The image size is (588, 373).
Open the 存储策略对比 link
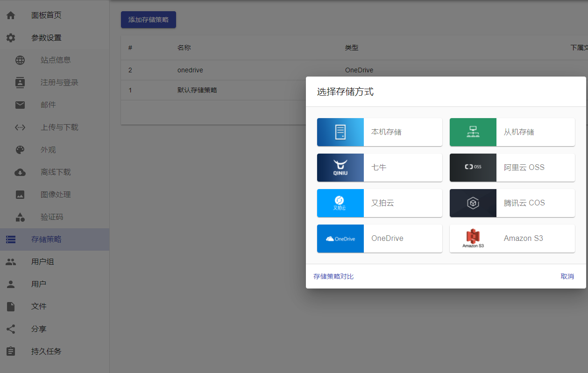(333, 276)
